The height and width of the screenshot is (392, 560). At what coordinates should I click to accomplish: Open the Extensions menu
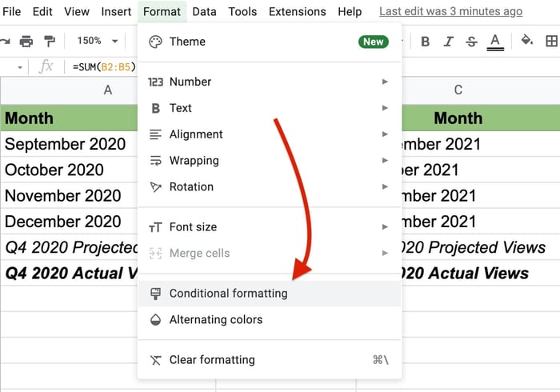click(x=297, y=12)
